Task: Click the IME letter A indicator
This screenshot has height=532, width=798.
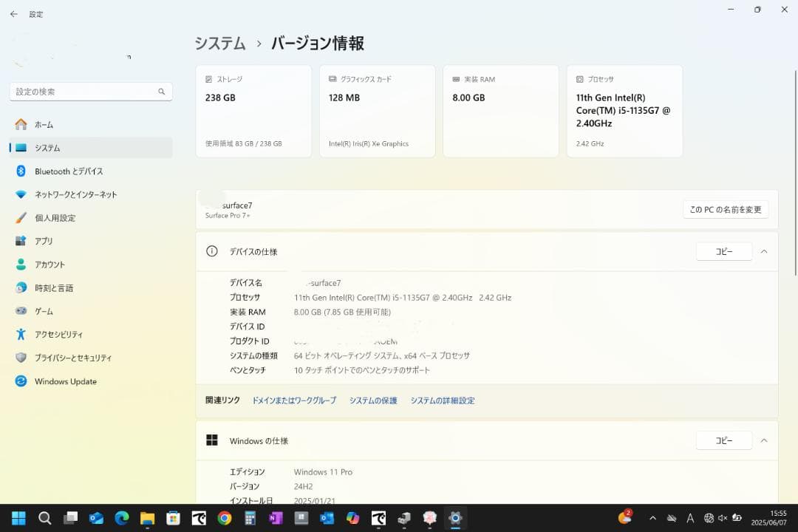Action: [690, 518]
